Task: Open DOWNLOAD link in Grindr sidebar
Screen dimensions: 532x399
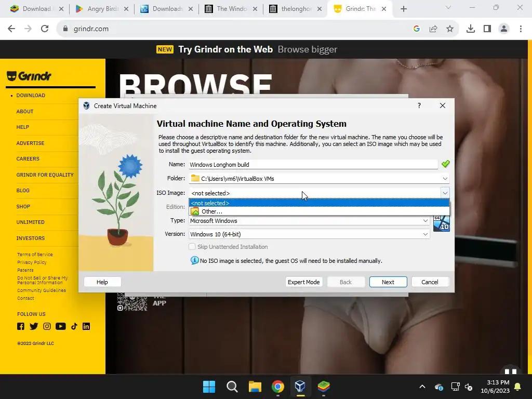Action: point(31,96)
